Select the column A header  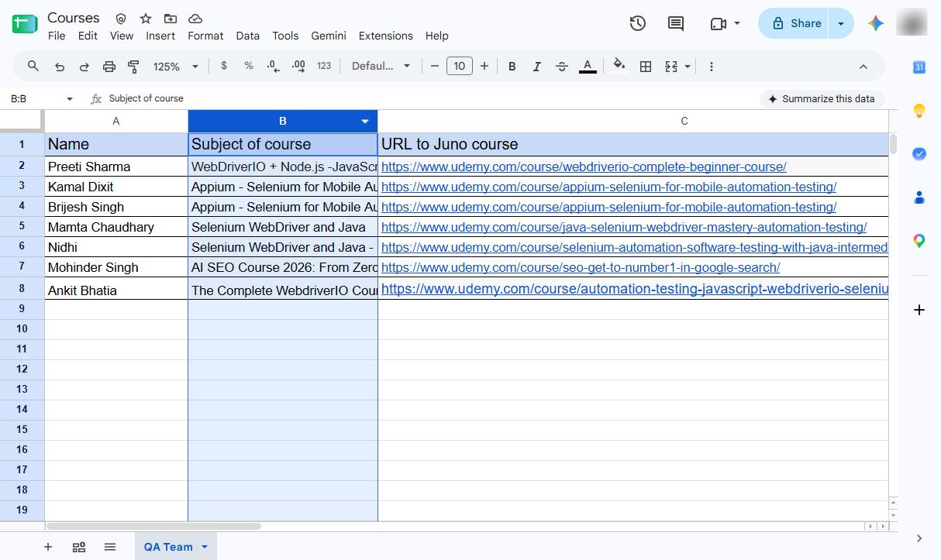tap(116, 121)
